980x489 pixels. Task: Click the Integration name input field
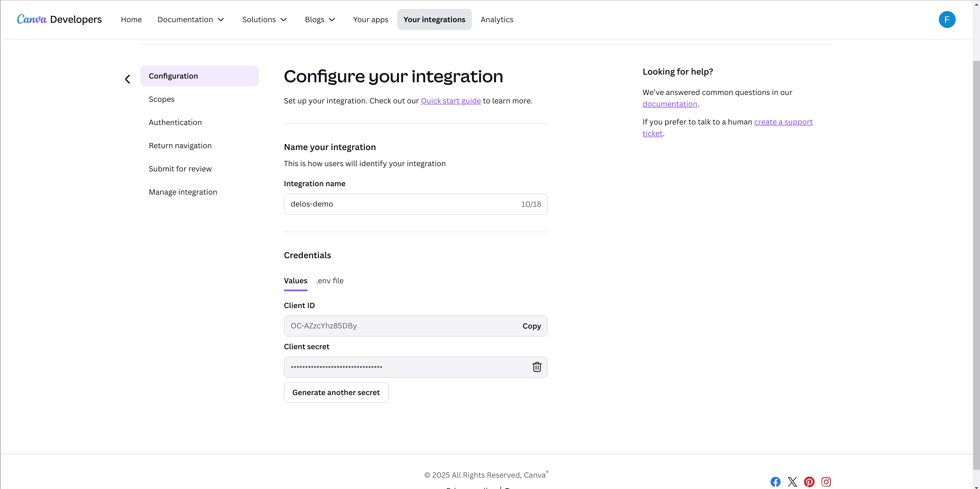tap(415, 204)
